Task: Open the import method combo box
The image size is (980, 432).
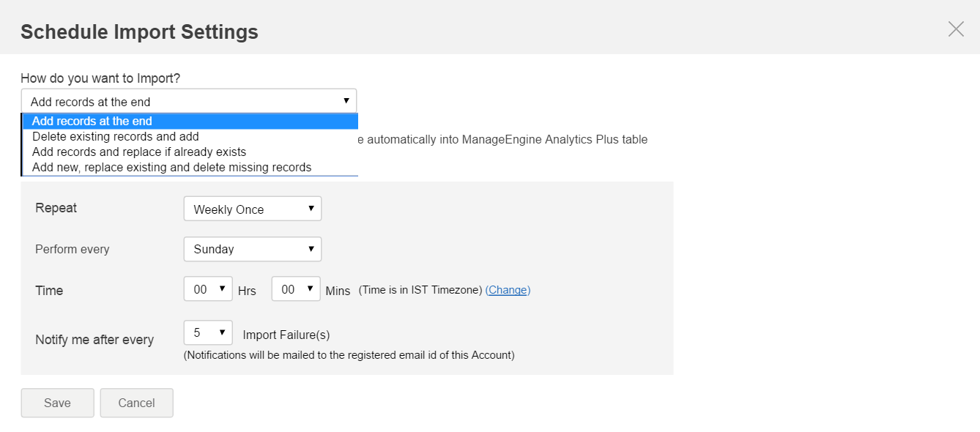Action: pos(188,102)
